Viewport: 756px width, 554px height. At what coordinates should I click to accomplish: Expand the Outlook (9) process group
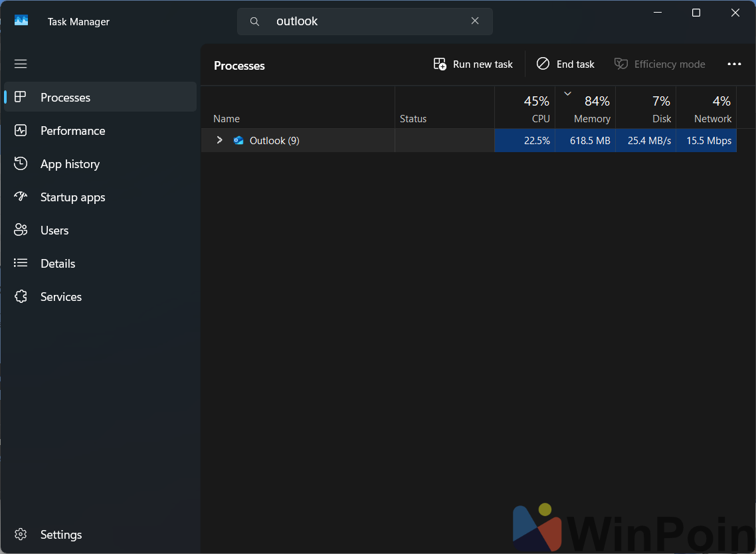(219, 139)
